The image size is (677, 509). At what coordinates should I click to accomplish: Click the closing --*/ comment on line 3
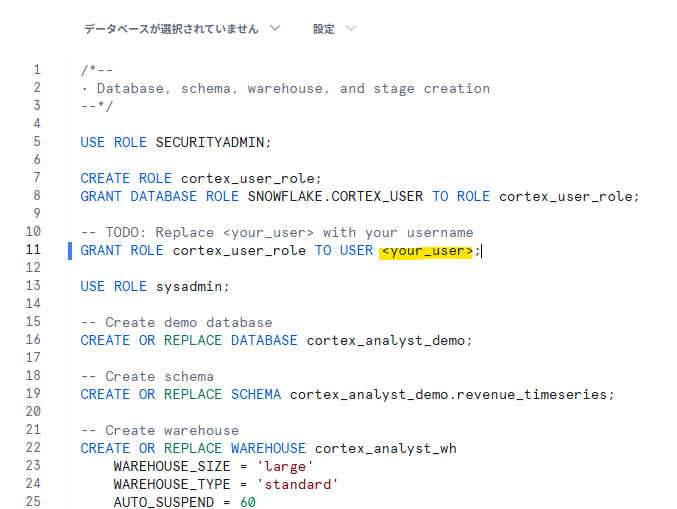tap(97, 106)
